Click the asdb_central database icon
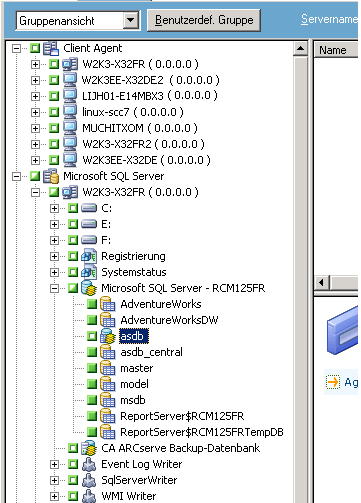This screenshot has height=503, width=361. (x=108, y=352)
